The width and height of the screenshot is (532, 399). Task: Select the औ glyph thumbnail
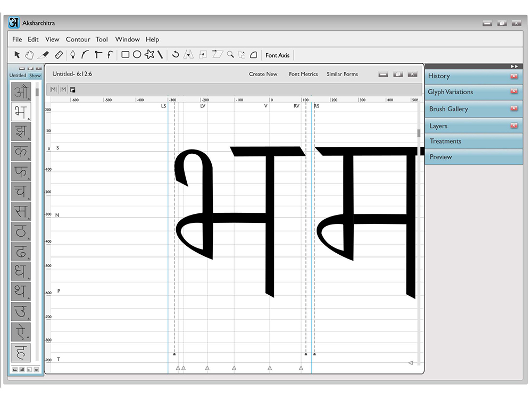point(21,92)
